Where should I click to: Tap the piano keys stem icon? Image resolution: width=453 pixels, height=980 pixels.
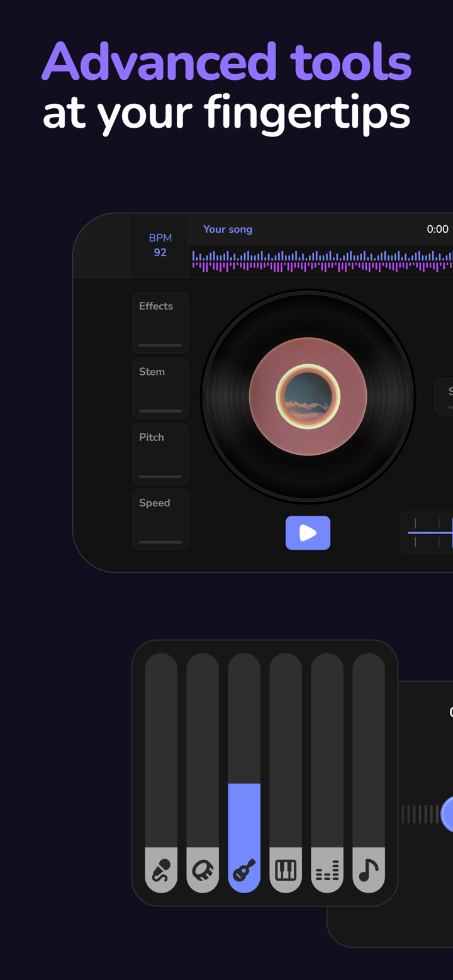(x=286, y=870)
